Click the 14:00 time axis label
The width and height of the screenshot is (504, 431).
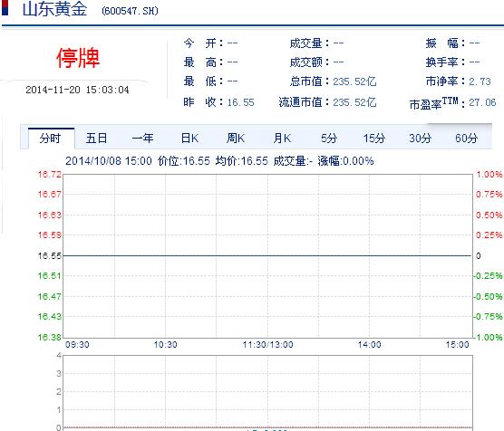tap(369, 345)
